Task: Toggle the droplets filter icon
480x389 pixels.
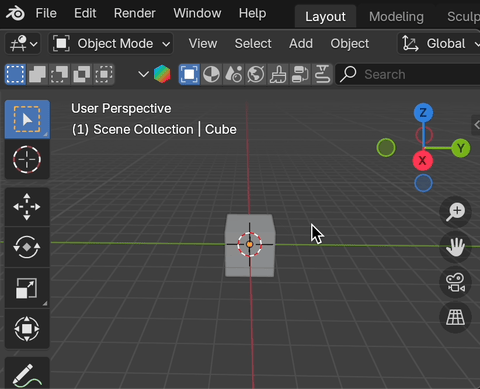Action: (x=233, y=74)
